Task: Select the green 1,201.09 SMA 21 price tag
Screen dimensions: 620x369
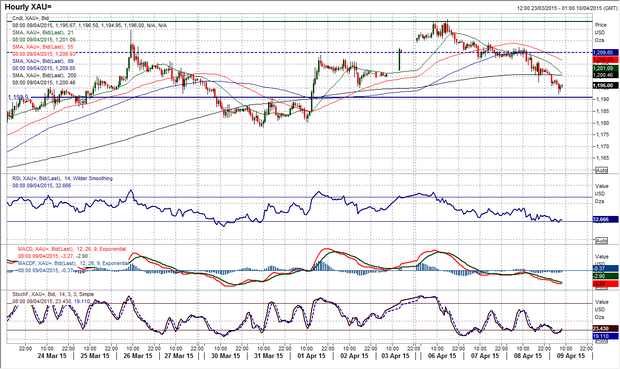Action: (x=605, y=68)
